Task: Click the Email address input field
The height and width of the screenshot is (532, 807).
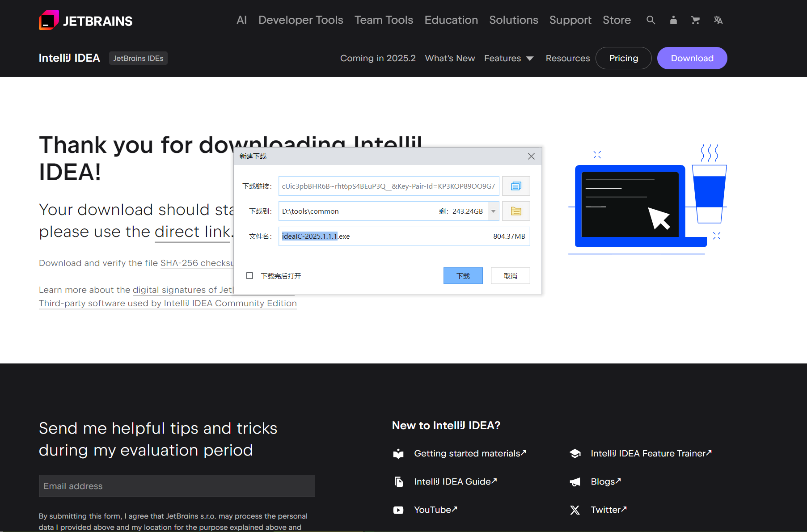Action: click(x=177, y=486)
